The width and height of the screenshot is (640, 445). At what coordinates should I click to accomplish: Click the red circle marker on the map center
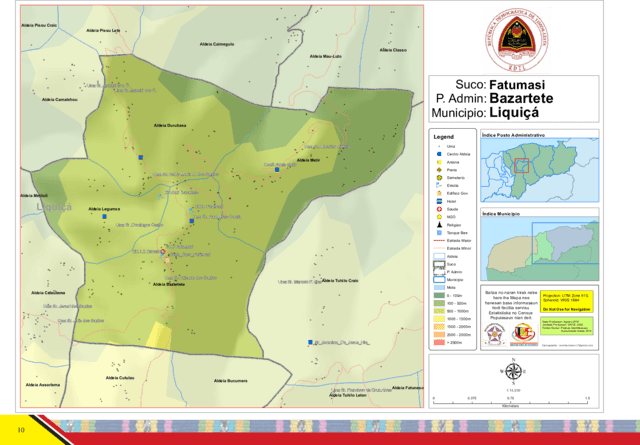(x=164, y=253)
